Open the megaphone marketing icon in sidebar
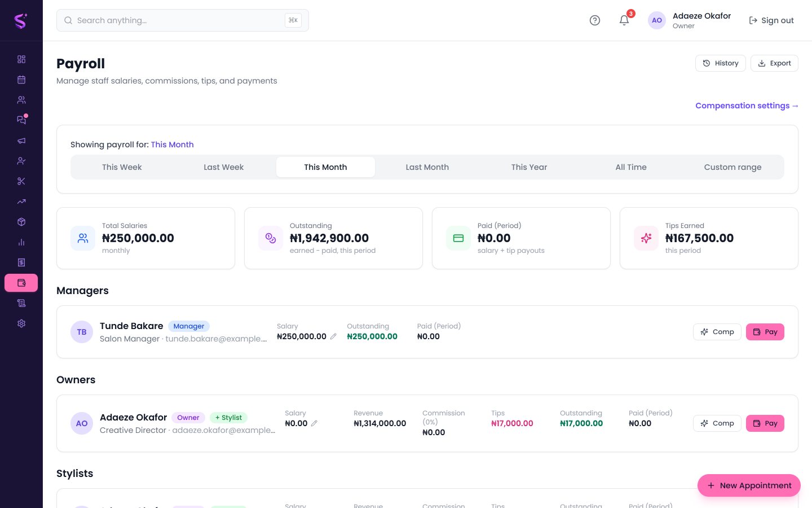 pyautogui.click(x=21, y=141)
